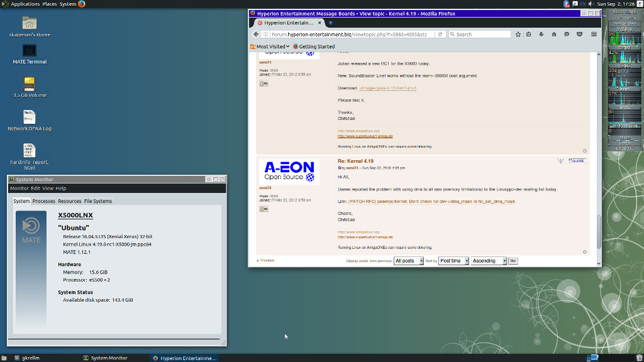Open the volume speaker tray icon
The height and width of the screenshot is (362, 644).
[x=591, y=4]
